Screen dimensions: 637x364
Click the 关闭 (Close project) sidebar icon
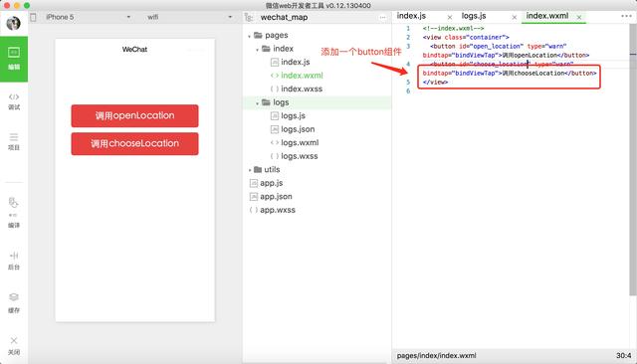(14, 346)
